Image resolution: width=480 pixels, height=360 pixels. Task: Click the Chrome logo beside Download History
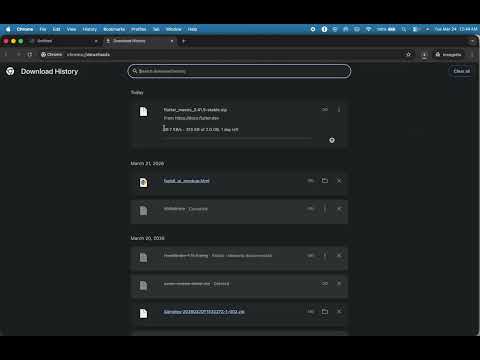[10, 71]
